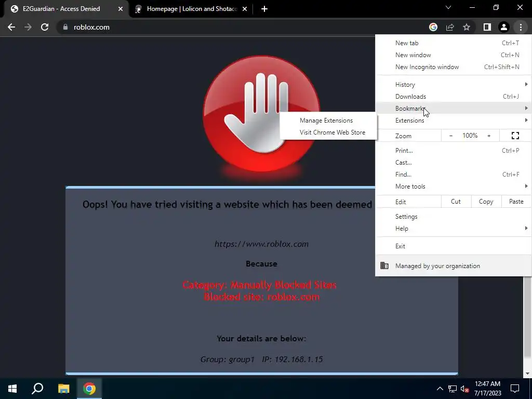Image resolution: width=532 pixels, height=399 pixels.
Task: Click the 'Category: Manually Blocked Sites' text
Action: 260,285
